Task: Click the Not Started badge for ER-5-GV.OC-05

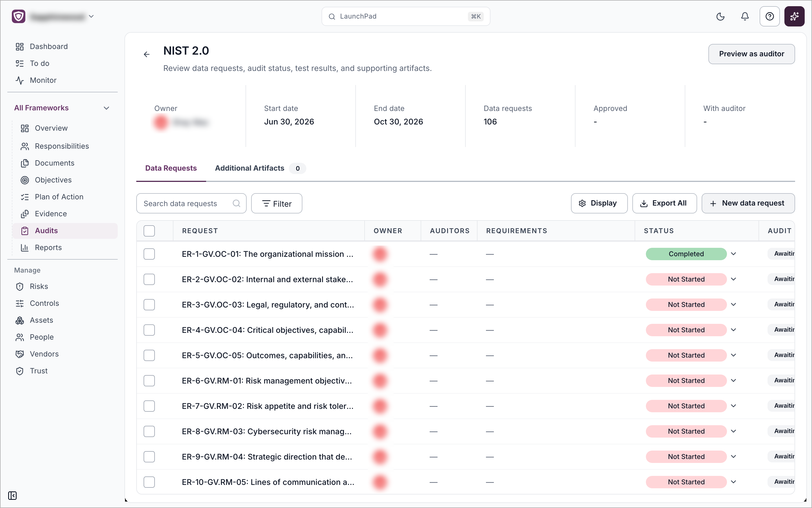Action: [x=686, y=355]
